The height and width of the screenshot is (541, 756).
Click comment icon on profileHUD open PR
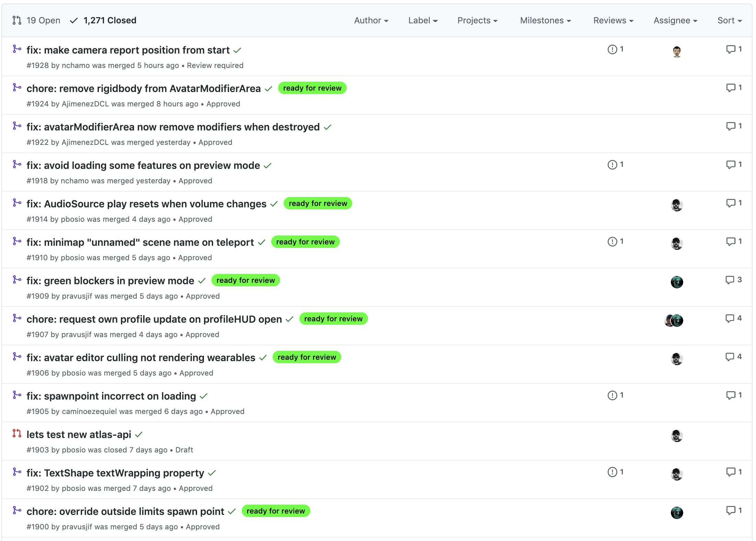(x=730, y=319)
